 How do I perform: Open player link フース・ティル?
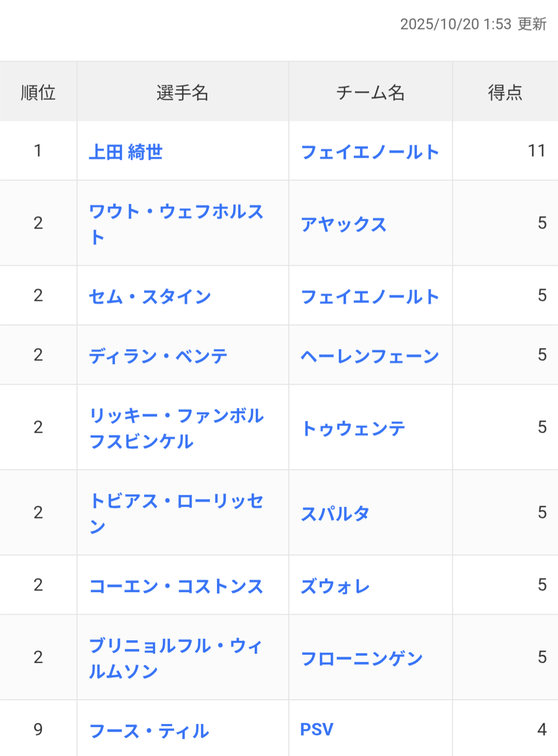tap(149, 731)
